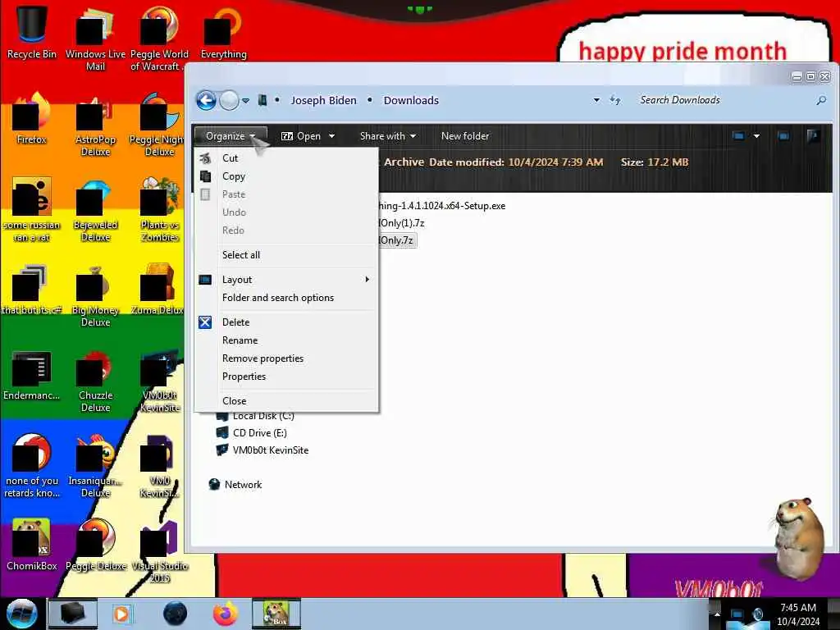Navigate to Joseph Biden breadcrumb
The height and width of the screenshot is (630, 840).
(323, 100)
